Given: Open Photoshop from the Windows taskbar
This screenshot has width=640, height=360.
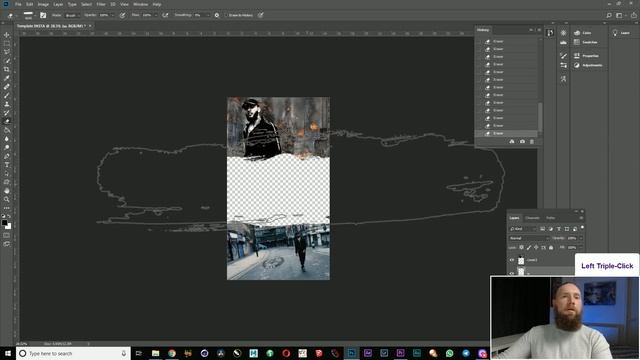Looking at the screenshot, I should point(351,353).
